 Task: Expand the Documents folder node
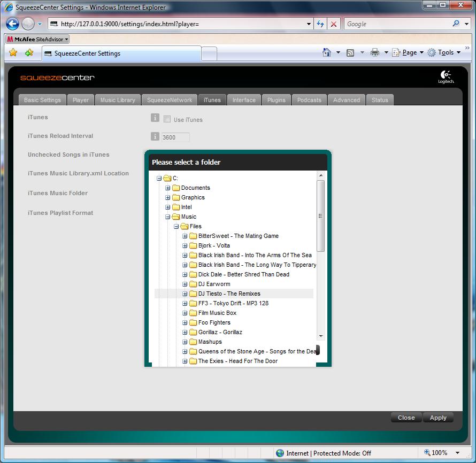tap(168, 188)
